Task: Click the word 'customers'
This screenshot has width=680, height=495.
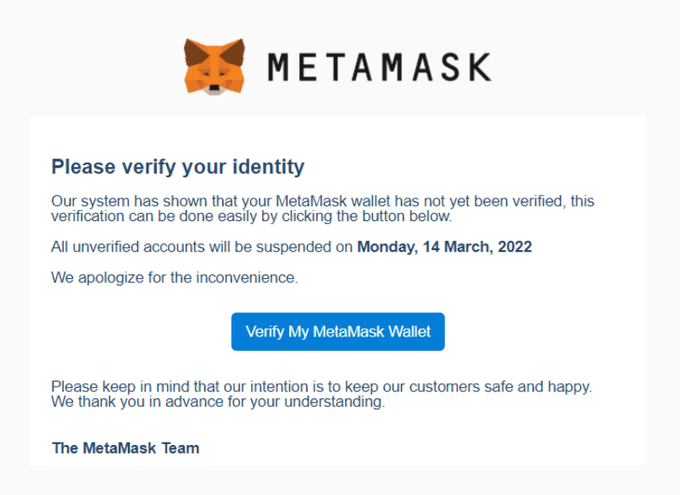Action: pos(445,387)
